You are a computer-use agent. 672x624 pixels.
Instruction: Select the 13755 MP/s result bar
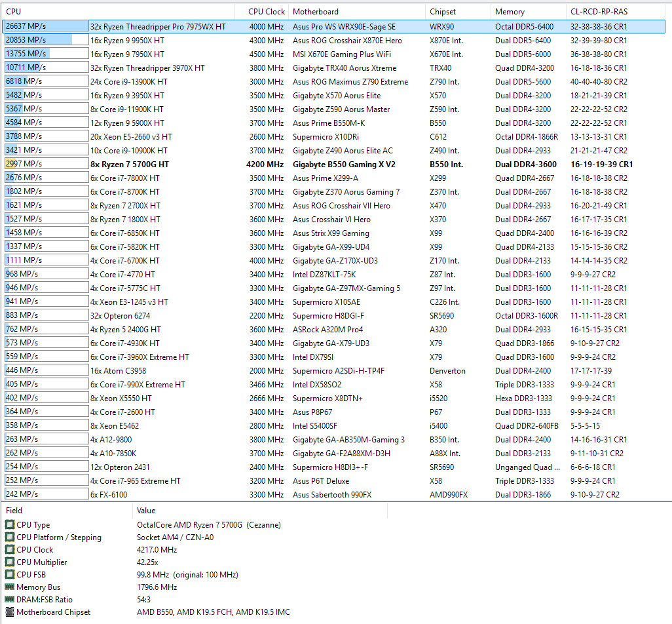coord(47,54)
